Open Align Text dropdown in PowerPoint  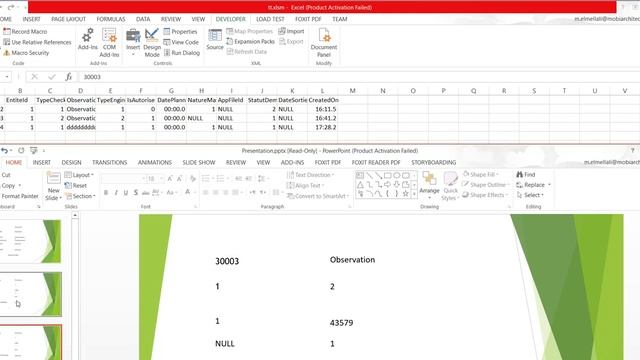click(x=306, y=185)
